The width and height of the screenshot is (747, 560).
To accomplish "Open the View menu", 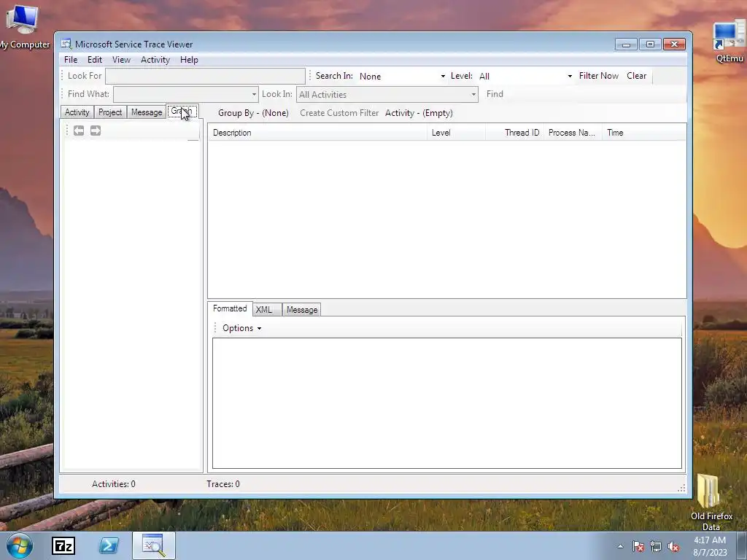I will click(x=121, y=60).
